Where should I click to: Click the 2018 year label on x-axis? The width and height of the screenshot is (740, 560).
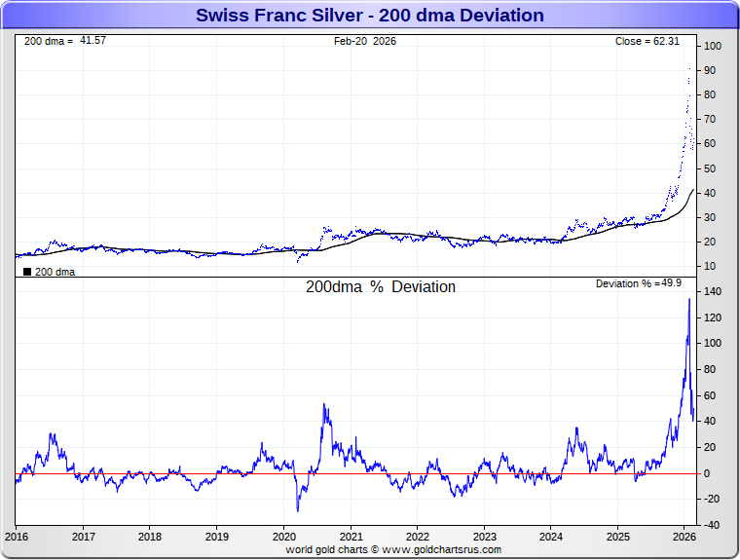tap(150, 536)
